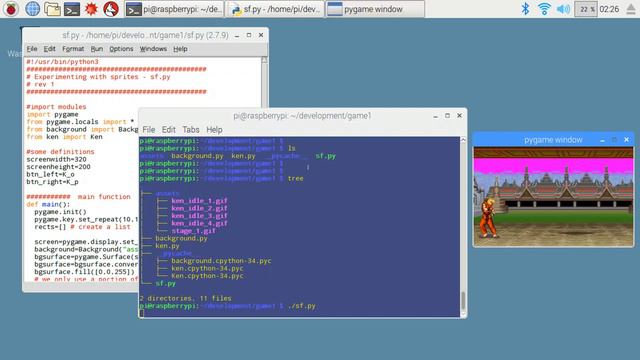Click the 'btn_right=K_p' code line
Viewport: 640px width, 360px height.
pyautogui.click(x=52, y=182)
